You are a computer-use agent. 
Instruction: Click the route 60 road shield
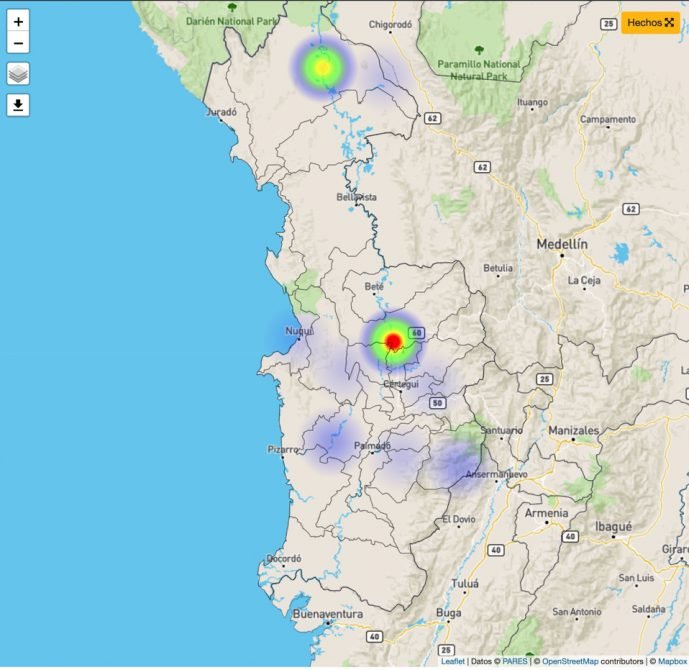[417, 333]
